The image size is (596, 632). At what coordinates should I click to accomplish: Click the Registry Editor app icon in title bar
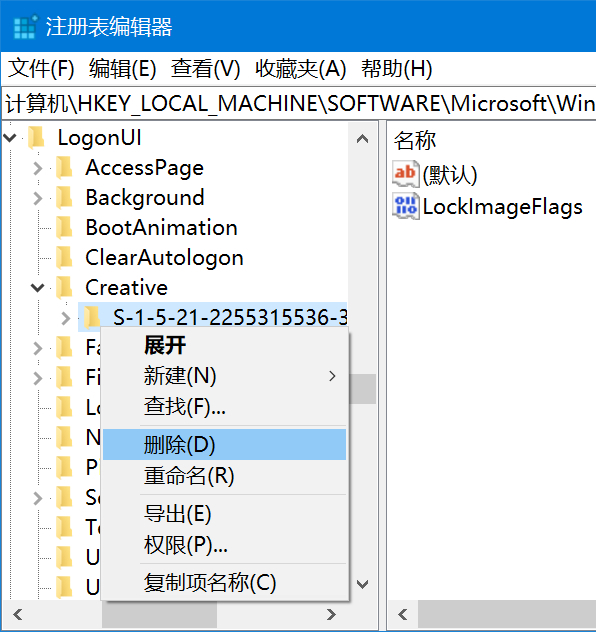point(25,27)
